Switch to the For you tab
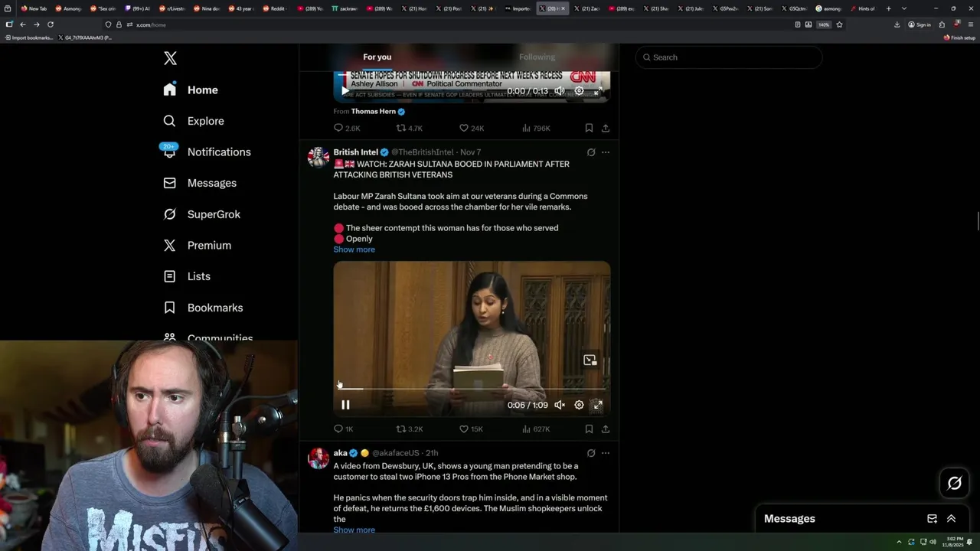The width and height of the screenshot is (980, 551). coord(377,57)
